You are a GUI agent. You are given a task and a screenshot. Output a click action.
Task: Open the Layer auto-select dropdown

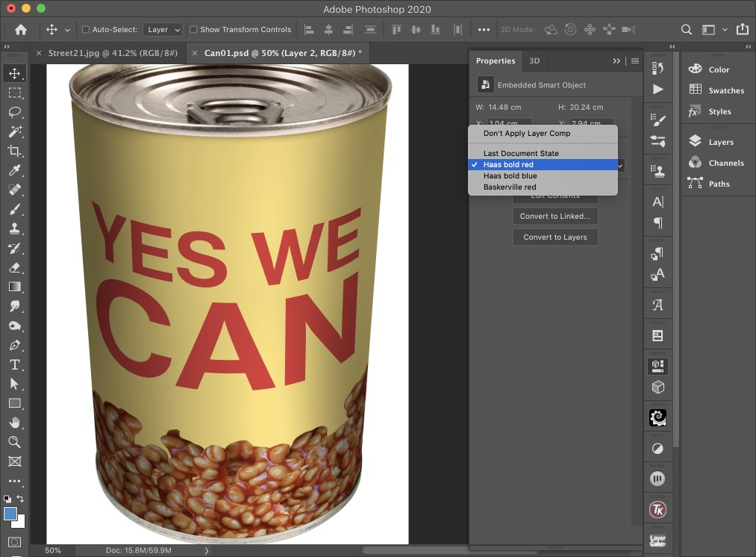click(163, 30)
